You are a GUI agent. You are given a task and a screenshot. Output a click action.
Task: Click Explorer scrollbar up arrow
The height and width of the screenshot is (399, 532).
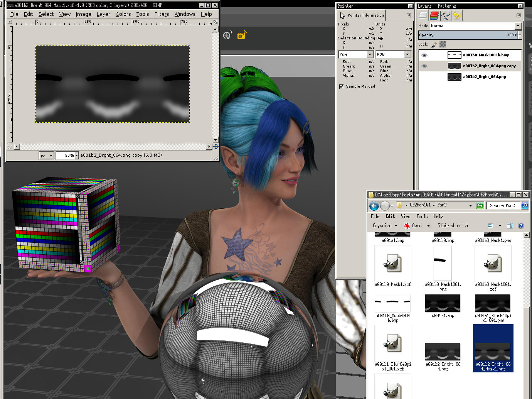coord(527,235)
